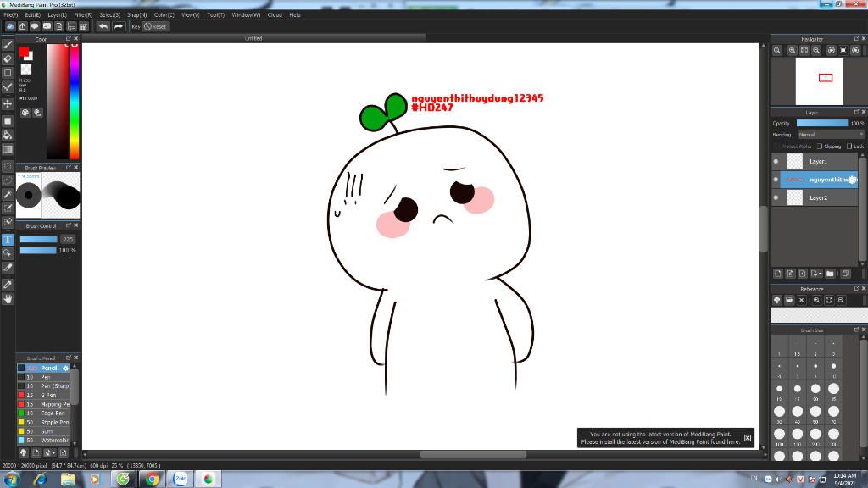868x488 pixels.
Task: Select the Bucket fill tool
Action: pos(8,135)
